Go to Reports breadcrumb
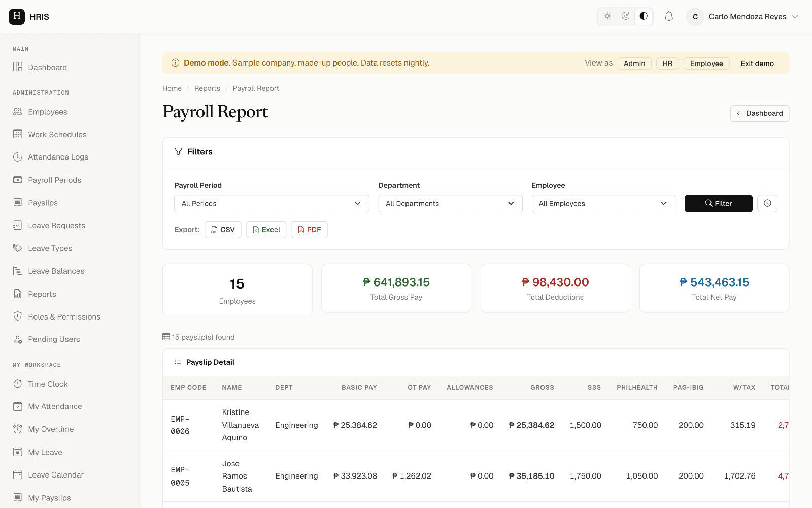Screen dimensions: 812x508 207,88
